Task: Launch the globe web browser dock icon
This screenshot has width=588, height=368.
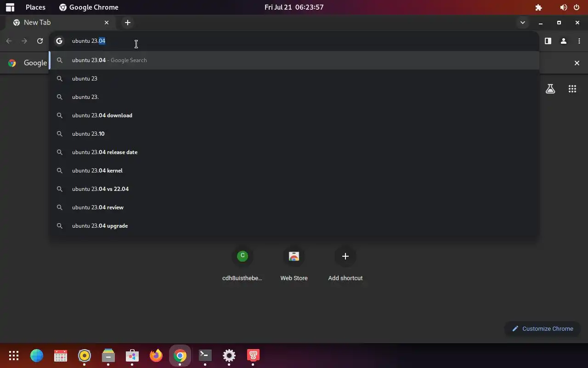Action: [x=37, y=355]
